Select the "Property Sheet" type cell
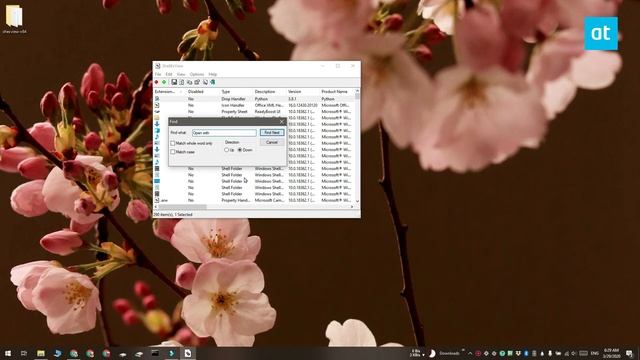 234,111
